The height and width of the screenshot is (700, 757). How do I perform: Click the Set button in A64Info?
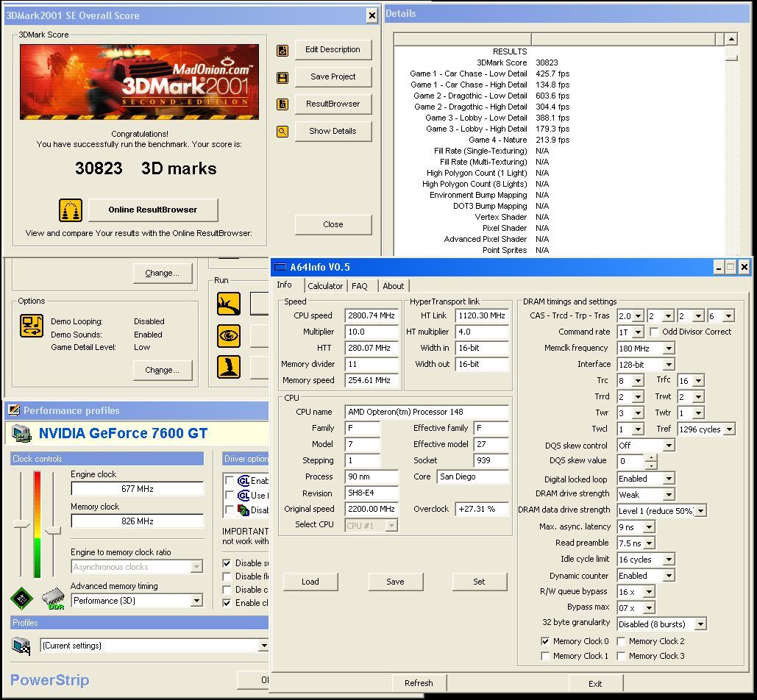click(480, 582)
